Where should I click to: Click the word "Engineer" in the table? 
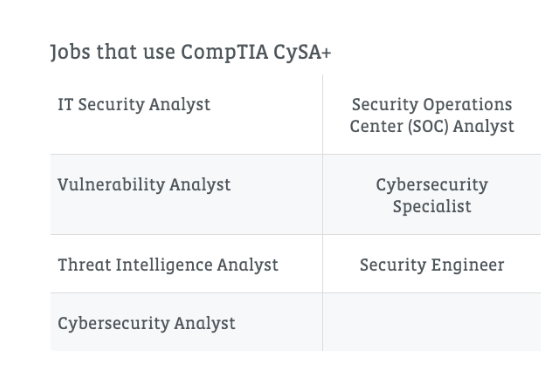(x=468, y=265)
